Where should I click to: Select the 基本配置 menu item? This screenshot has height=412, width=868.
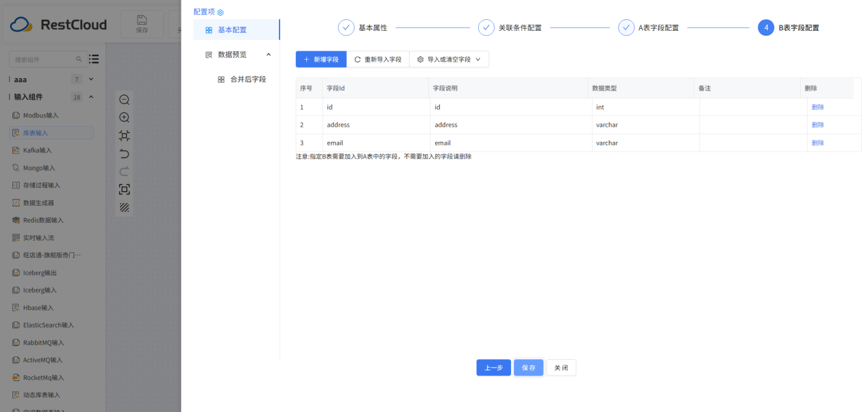[236, 29]
